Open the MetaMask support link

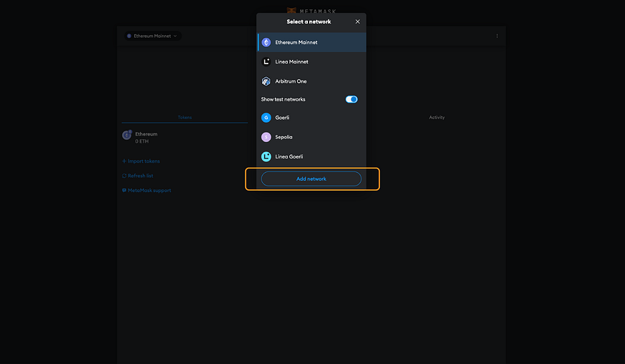pos(146,191)
